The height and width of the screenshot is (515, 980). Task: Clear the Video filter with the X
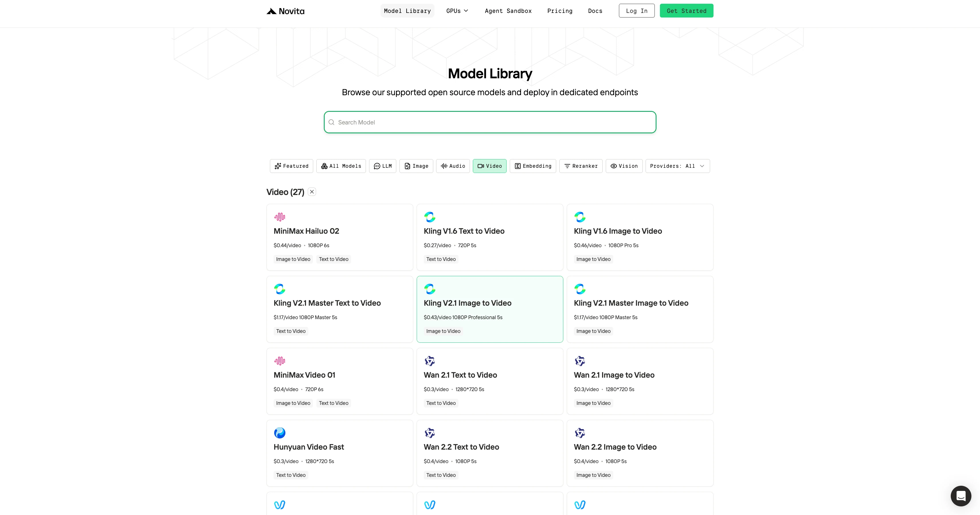point(312,192)
